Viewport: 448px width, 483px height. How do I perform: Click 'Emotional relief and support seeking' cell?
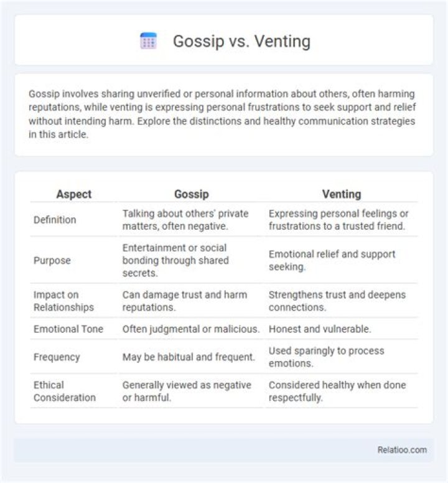(x=332, y=260)
